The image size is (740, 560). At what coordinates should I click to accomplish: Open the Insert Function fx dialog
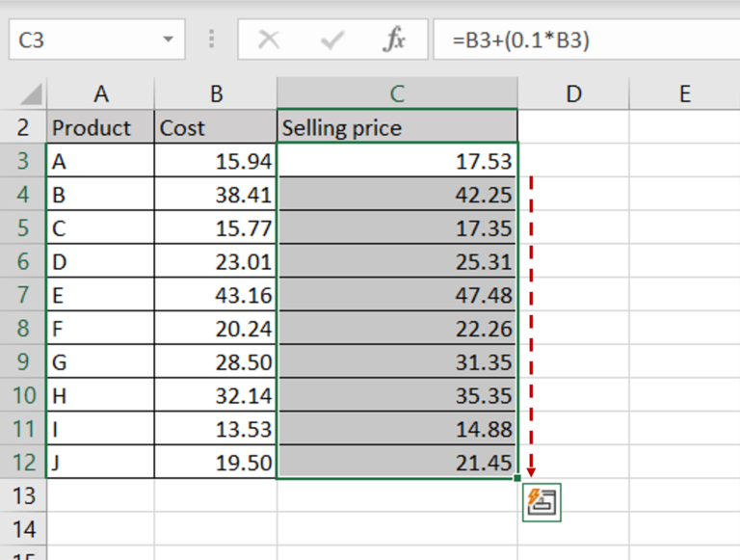(x=395, y=40)
